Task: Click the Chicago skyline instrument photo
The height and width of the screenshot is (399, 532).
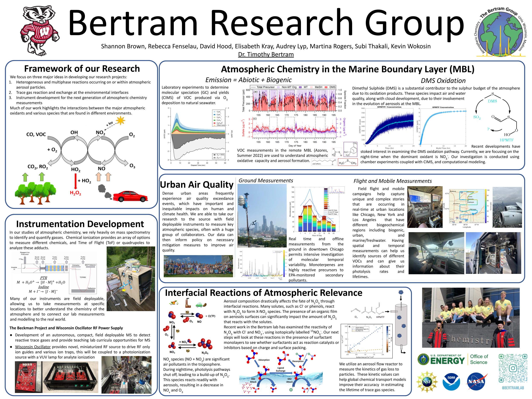Action: [262, 216]
